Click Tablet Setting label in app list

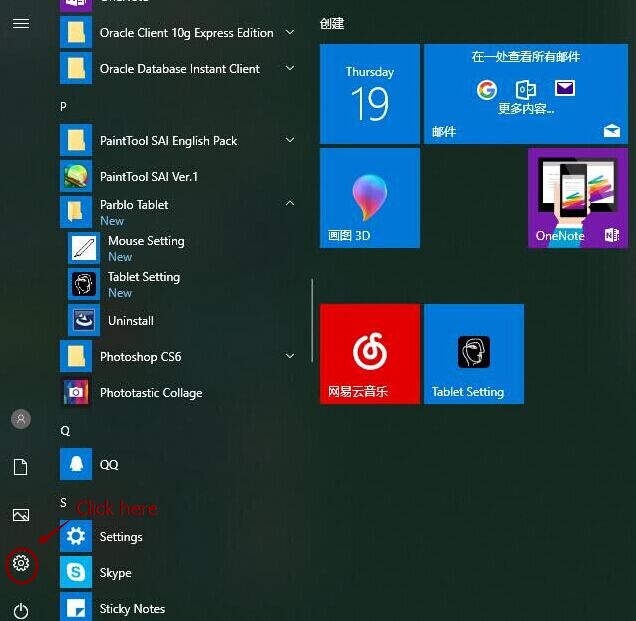(144, 277)
